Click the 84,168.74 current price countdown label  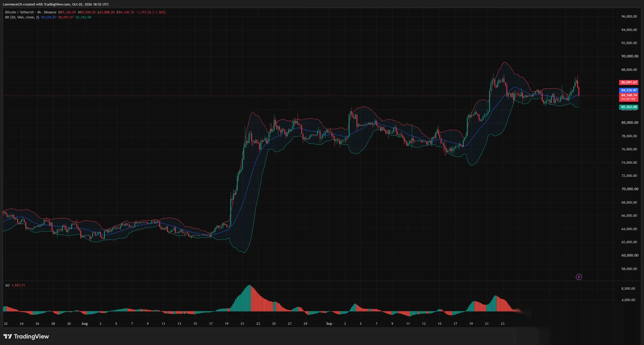(629, 97)
